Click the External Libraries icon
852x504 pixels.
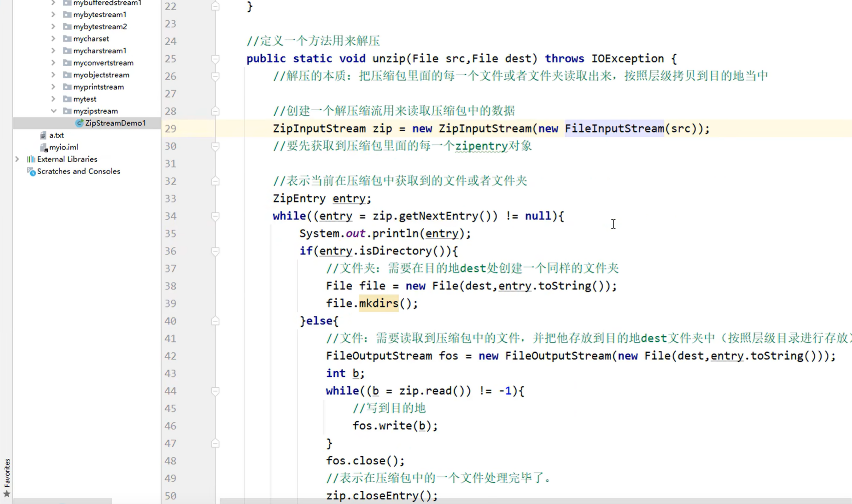tap(31, 159)
